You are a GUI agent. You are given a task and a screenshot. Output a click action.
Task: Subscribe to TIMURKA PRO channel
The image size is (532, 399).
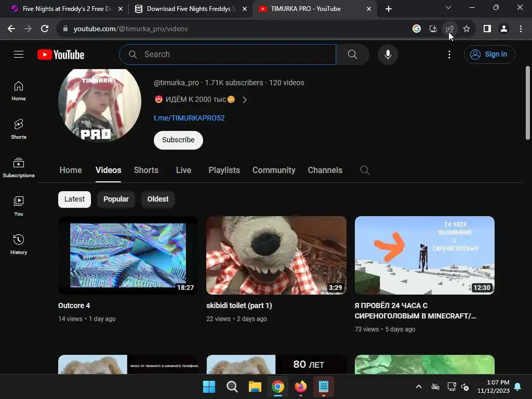(178, 140)
